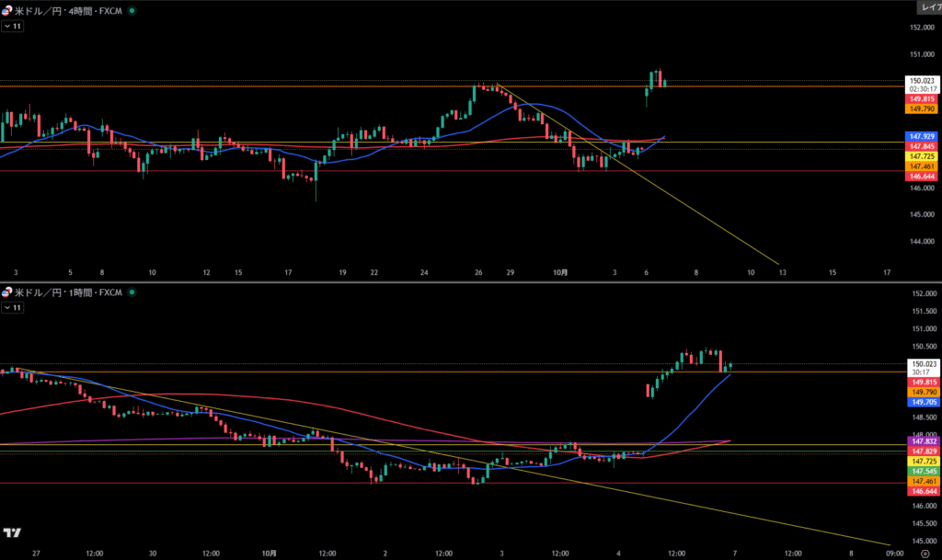Expand the 11 indicators legend on 1-hour chart

pyautogui.click(x=13, y=308)
